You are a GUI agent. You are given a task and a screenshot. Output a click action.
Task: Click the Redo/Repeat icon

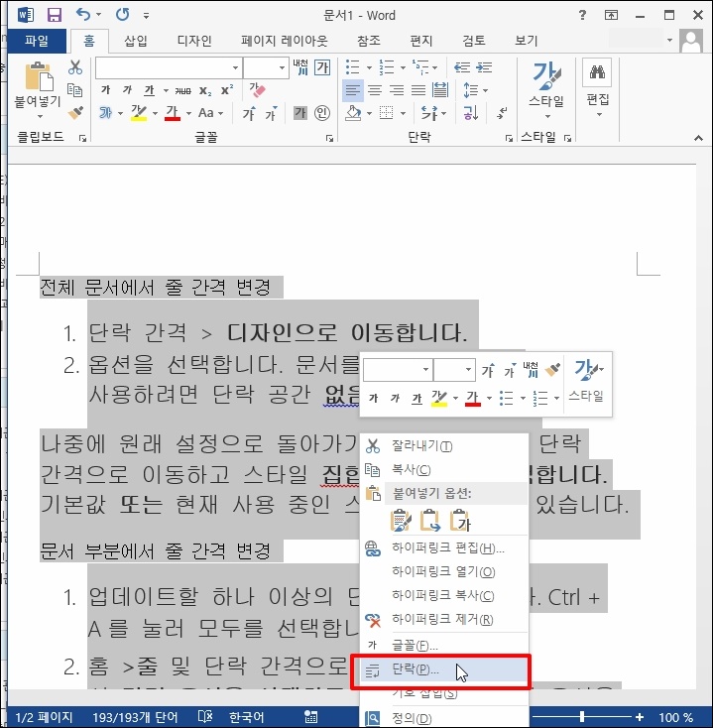(x=123, y=15)
